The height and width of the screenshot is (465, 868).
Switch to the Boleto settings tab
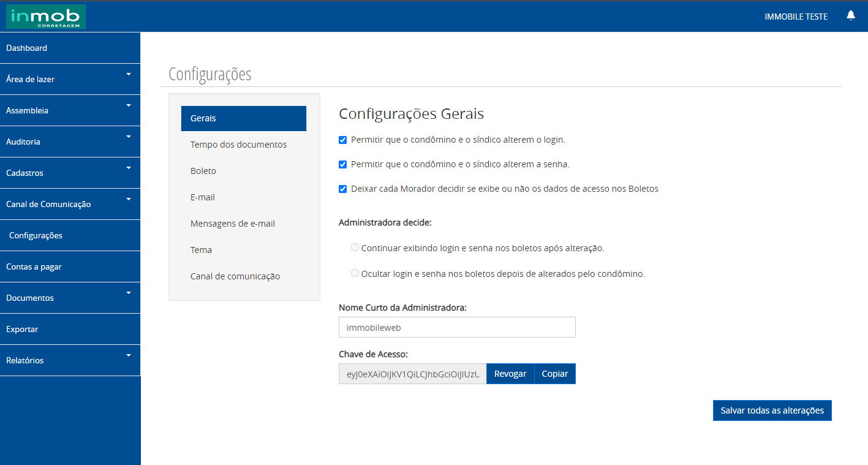point(244,171)
